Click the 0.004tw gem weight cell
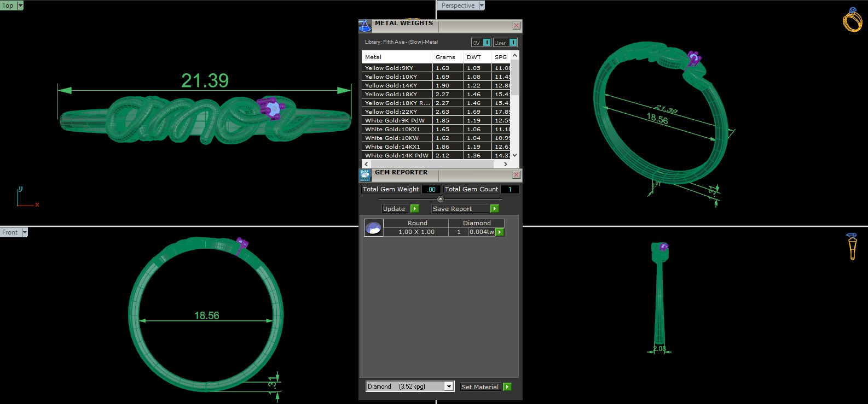 [x=482, y=232]
